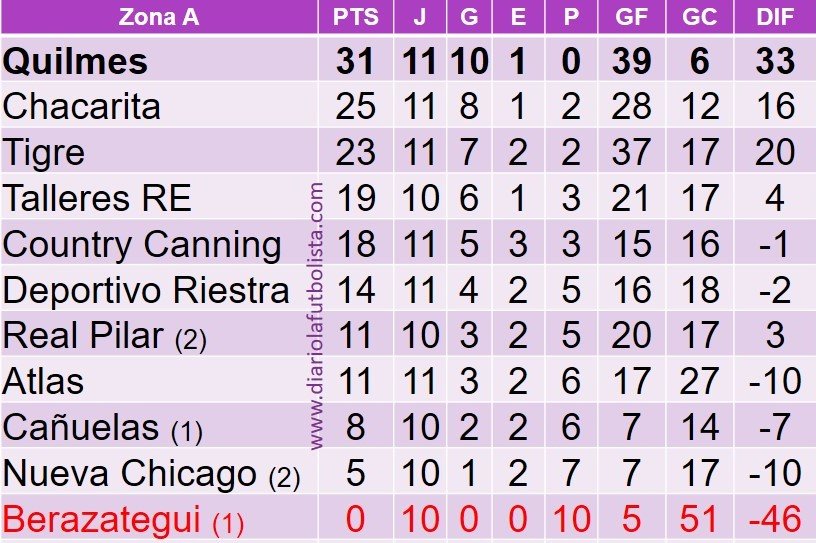Click the Tigre team name

pyautogui.click(x=43, y=153)
